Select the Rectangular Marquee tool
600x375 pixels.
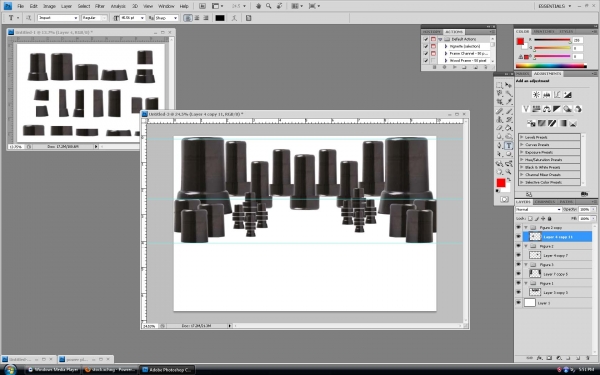pyautogui.click(x=499, y=85)
